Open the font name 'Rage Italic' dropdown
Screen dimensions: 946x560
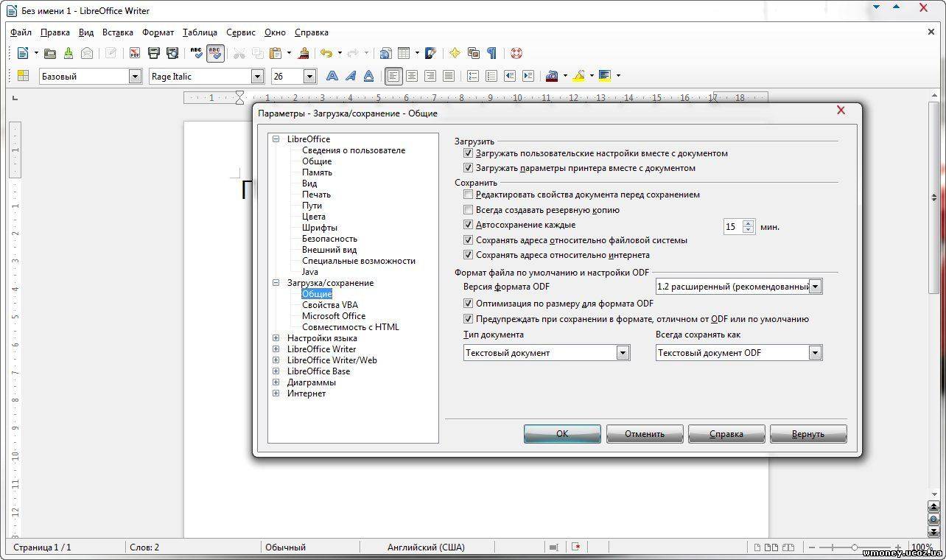point(257,76)
